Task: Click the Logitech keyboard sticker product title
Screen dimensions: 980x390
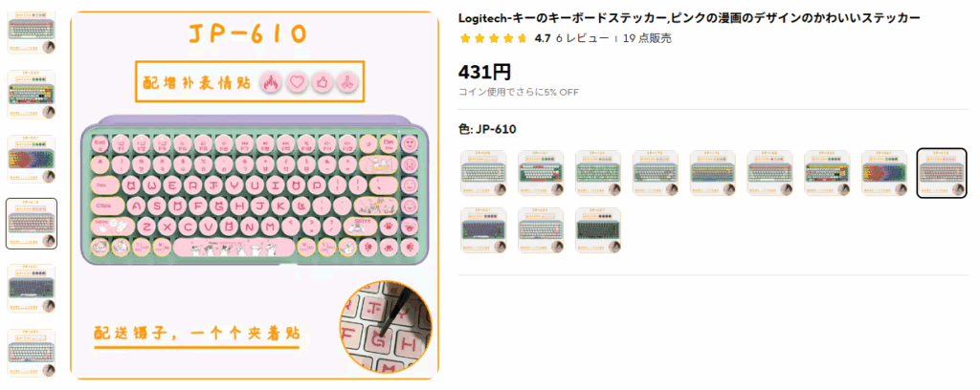Action: (x=689, y=18)
